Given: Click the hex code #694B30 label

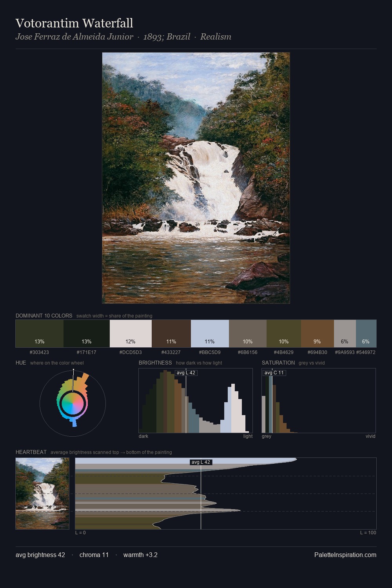Looking at the screenshot, I should coord(318,352).
